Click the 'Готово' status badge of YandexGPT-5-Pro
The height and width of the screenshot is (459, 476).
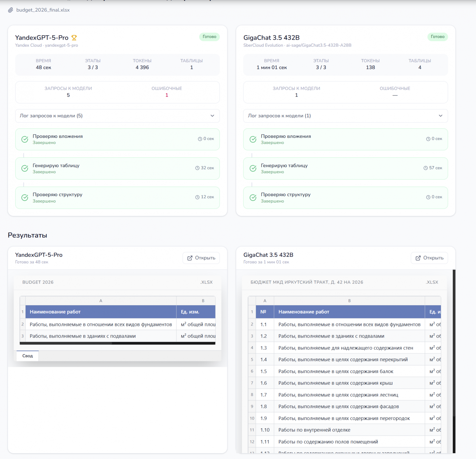pyautogui.click(x=209, y=37)
